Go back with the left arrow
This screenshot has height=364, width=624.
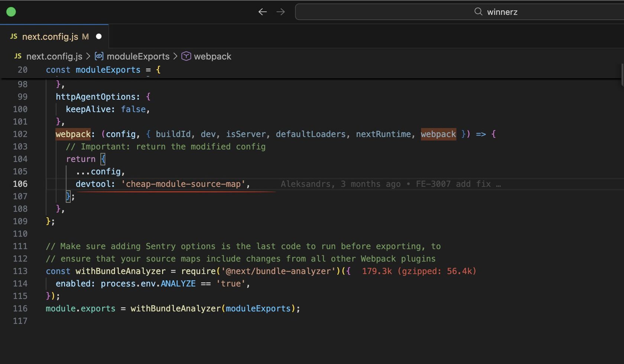tap(262, 12)
